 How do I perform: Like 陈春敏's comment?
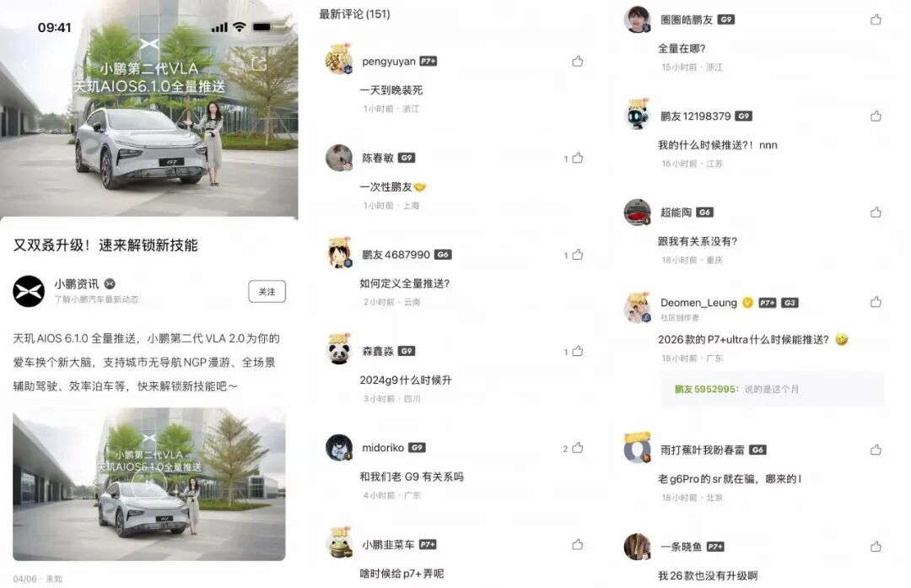point(577,158)
